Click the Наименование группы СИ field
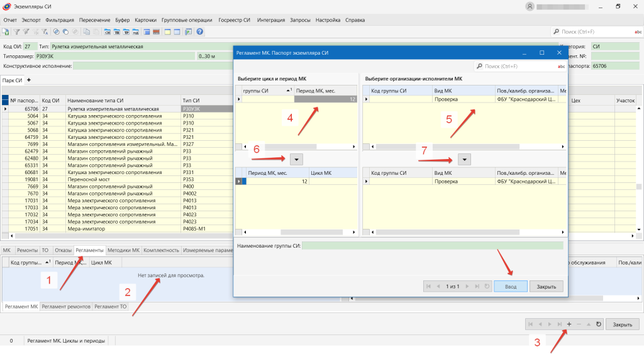The image size is (644, 359). pyautogui.click(x=433, y=246)
